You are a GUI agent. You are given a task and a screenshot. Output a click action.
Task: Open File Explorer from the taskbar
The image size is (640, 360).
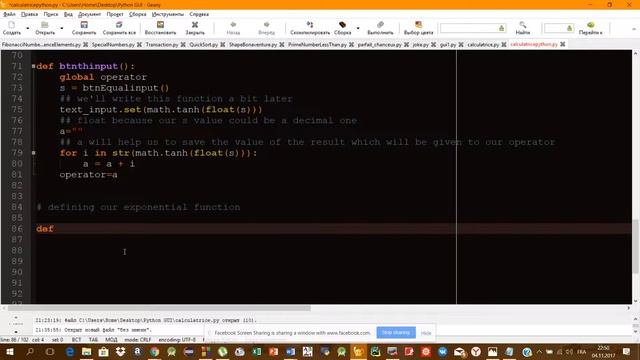click(x=87, y=351)
